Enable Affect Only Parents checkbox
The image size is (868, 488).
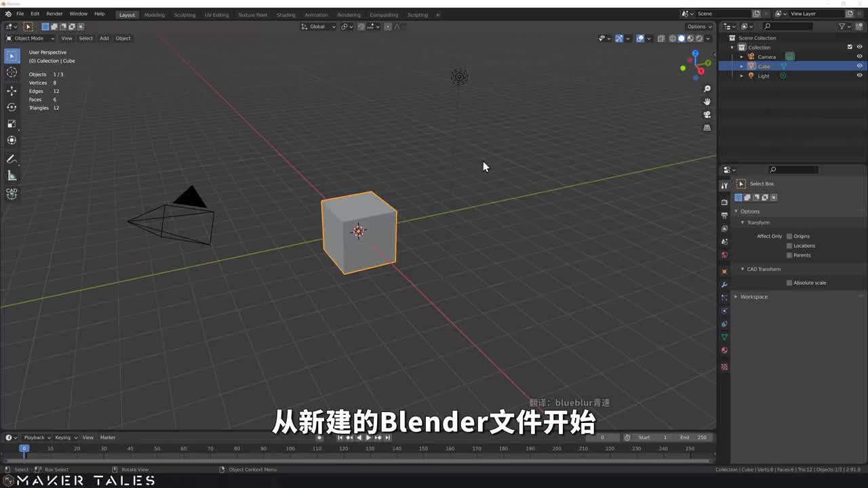pos(789,255)
